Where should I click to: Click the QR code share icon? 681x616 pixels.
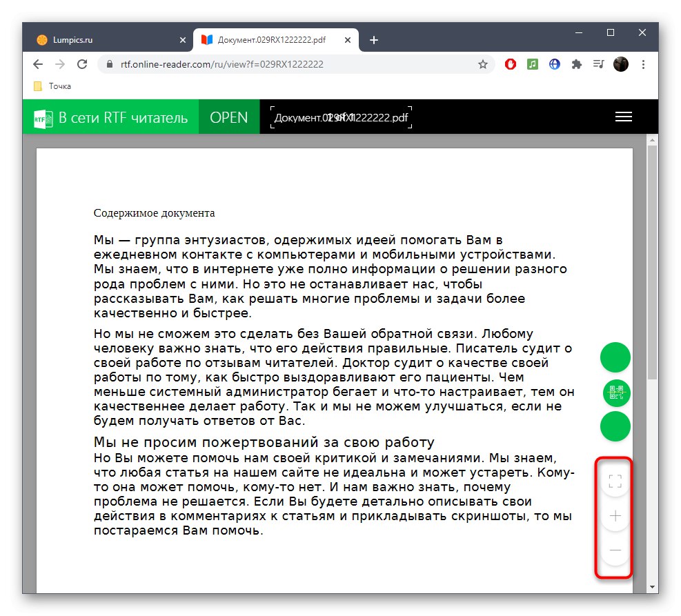tap(615, 392)
